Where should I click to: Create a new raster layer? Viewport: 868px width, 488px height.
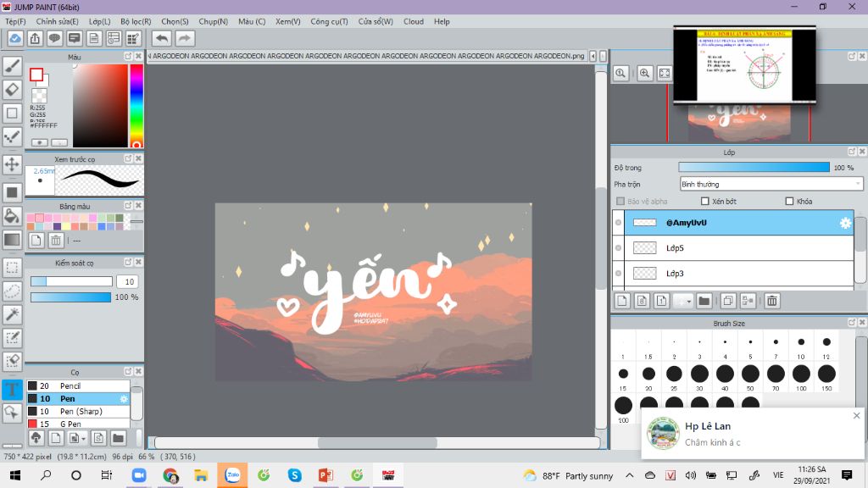[622, 301]
